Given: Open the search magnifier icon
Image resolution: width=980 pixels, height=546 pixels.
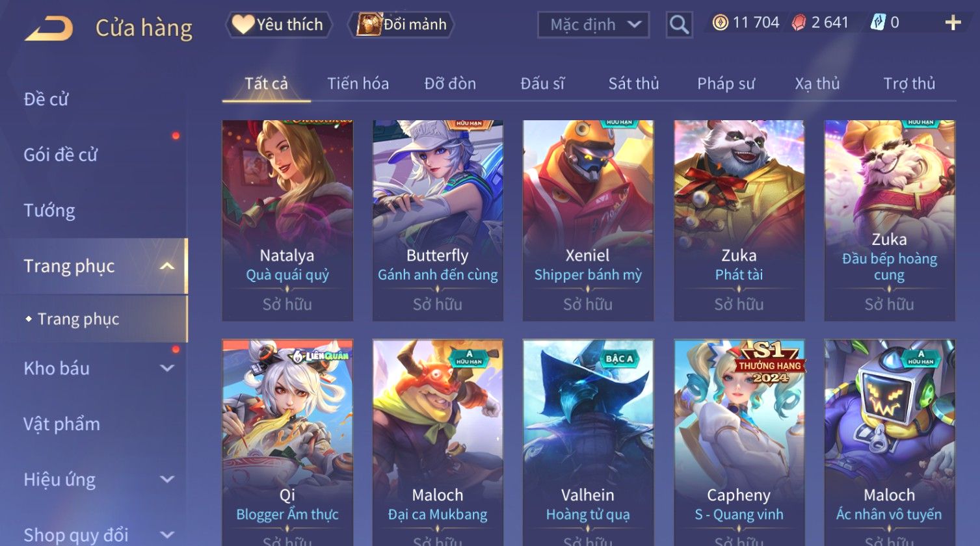Looking at the screenshot, I should click(679, 25).
